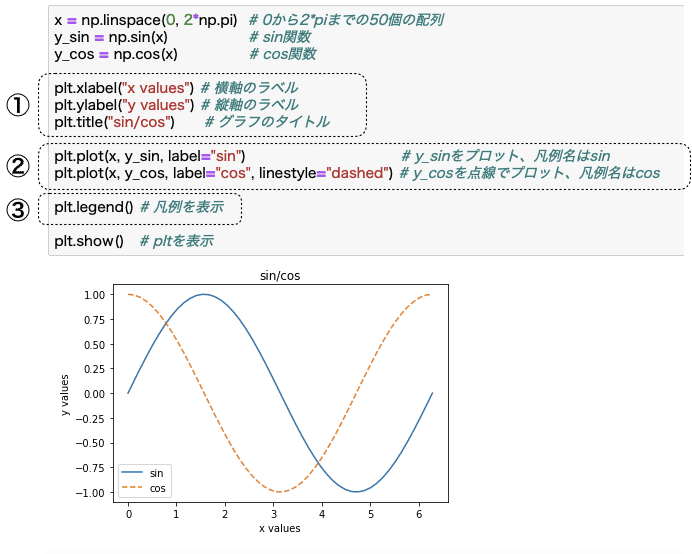This screenshot has height=554, width=692.
Task: Click the plt.title("sin/cos") code line
Action: [114, 122]
